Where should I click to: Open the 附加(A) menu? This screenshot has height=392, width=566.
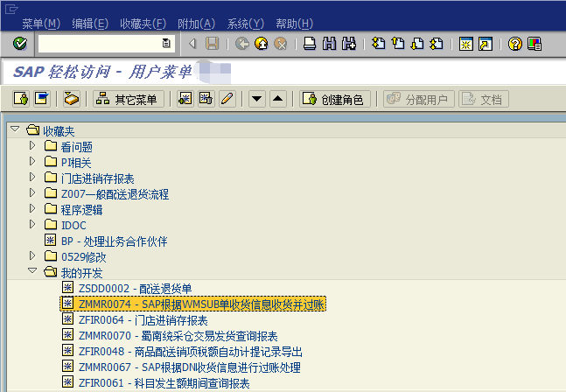point(196,24)
